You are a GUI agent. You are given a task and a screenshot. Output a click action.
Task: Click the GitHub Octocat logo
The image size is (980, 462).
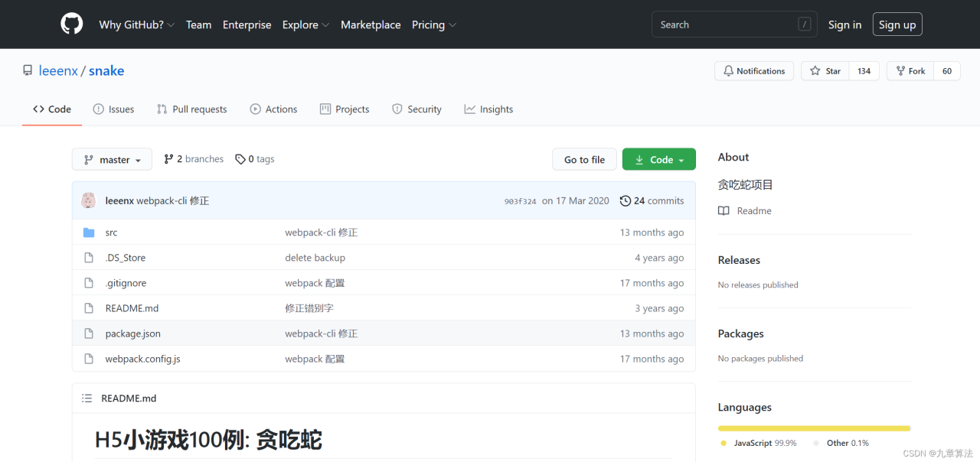tap(71, 24)
